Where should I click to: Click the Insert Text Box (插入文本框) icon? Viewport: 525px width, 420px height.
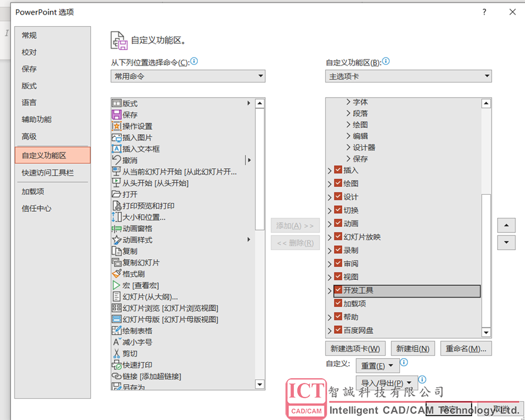point(117,149)
